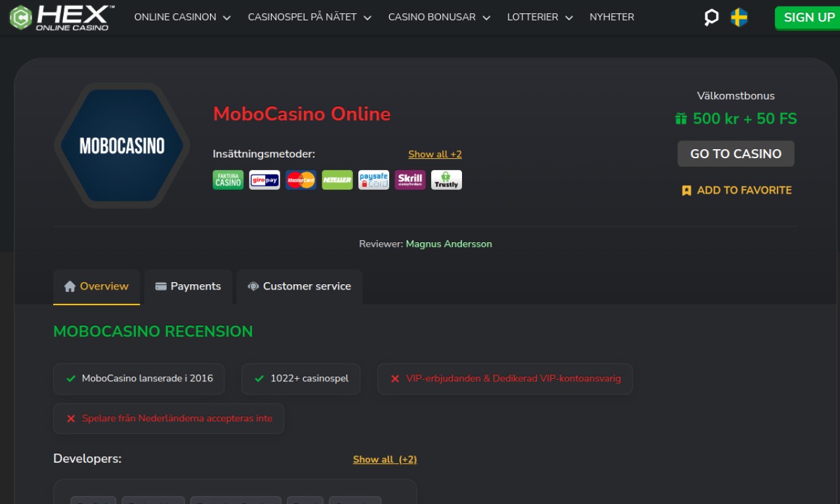Screen dimensions: 840x504
Task: Click the Swedish flag language icon
Action: coord(739,18)
